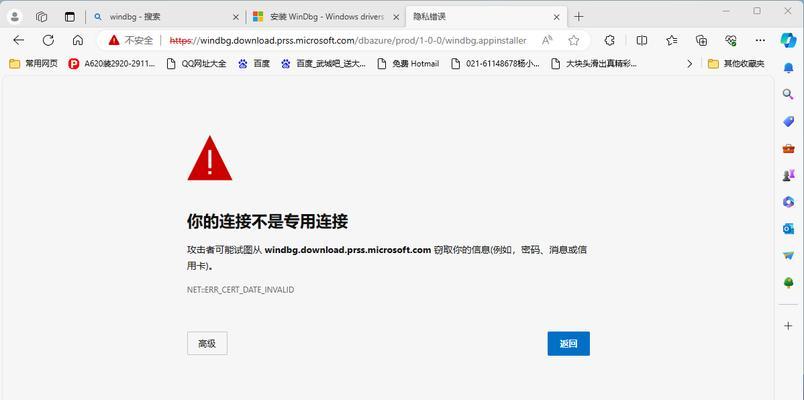804x400 pixels.
Task: Click the star to favorite this page
Action: [574, 41]
